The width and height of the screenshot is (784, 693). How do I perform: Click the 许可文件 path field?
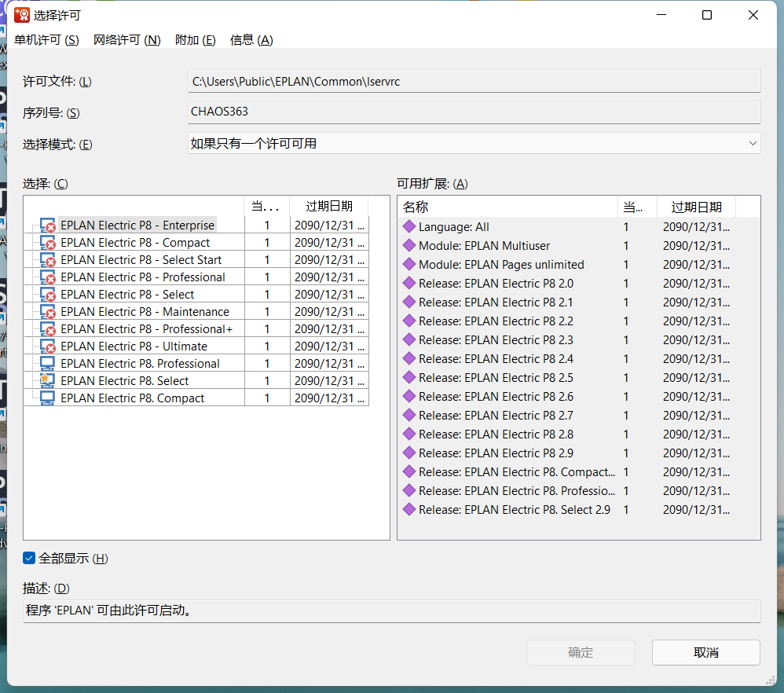(474, 82)
